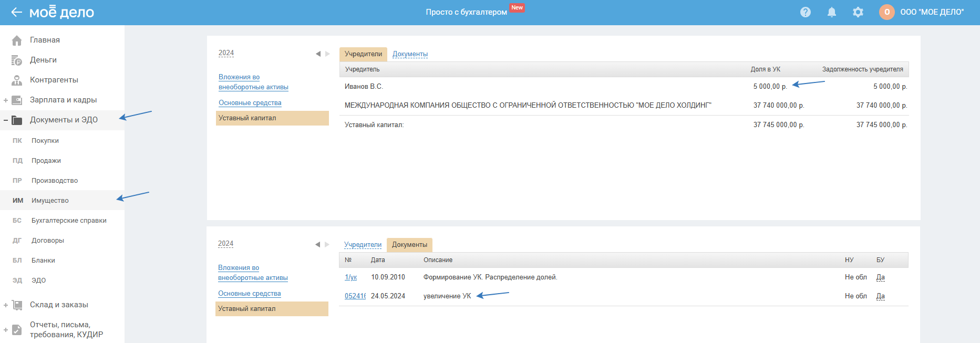Open Деньги menu item
Viewport: 980px width, 343px height.
click(43, 60)
